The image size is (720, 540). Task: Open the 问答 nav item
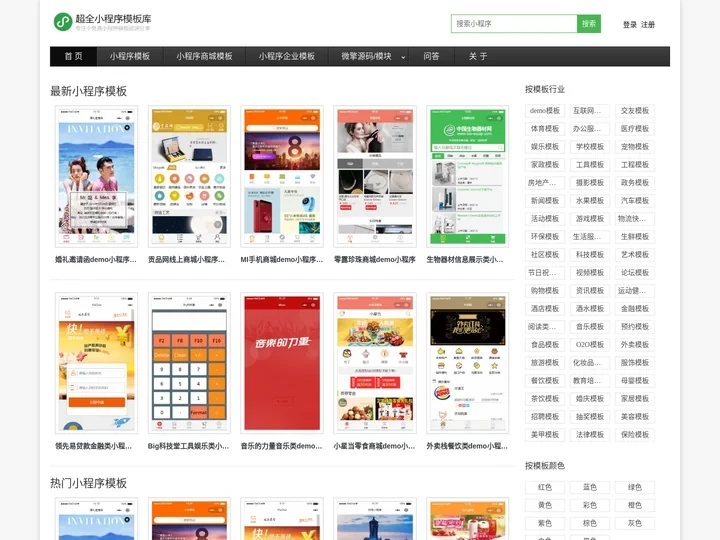click(432, 56)
